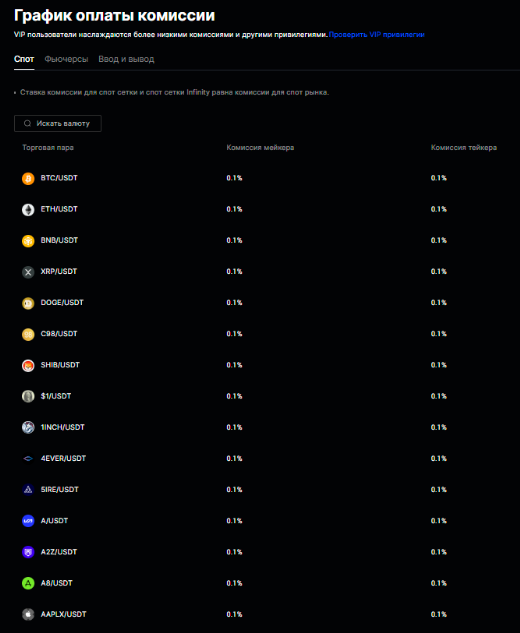Click the Комиссия тейкера column header
This screenshot has width=520, height=633.
pos(464,148)
